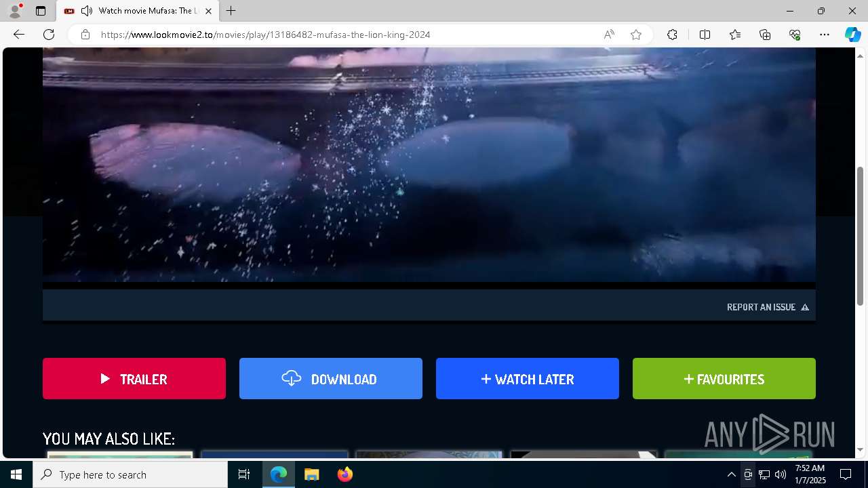Screen dimensions: 868x488
Task: Open Microsoft Edge from taskbar
Action: (x=279, y=474)
